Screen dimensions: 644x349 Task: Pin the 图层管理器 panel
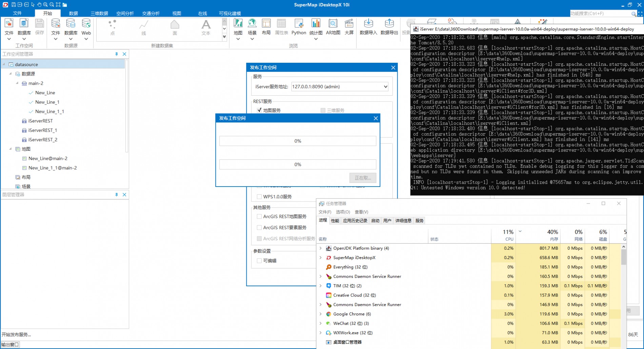[x=117, y=195]
